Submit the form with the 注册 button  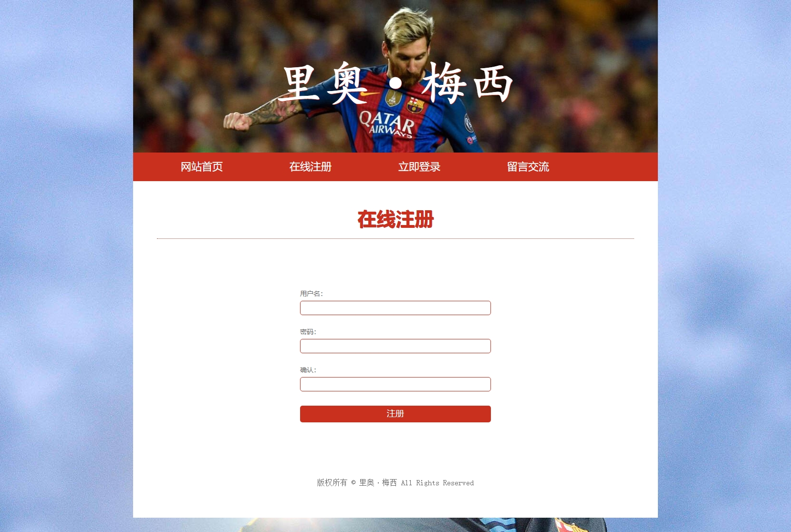point(395,414)
